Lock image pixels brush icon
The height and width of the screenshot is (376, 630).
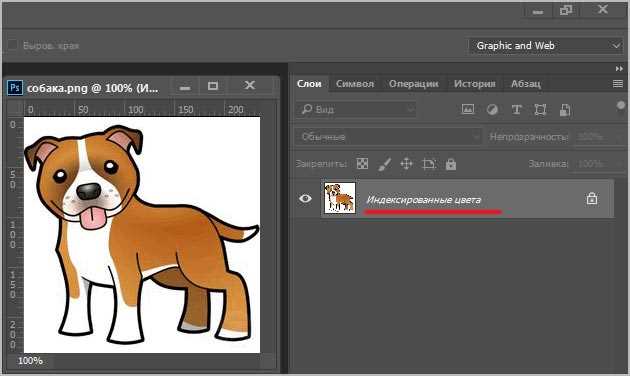[385, 164]
